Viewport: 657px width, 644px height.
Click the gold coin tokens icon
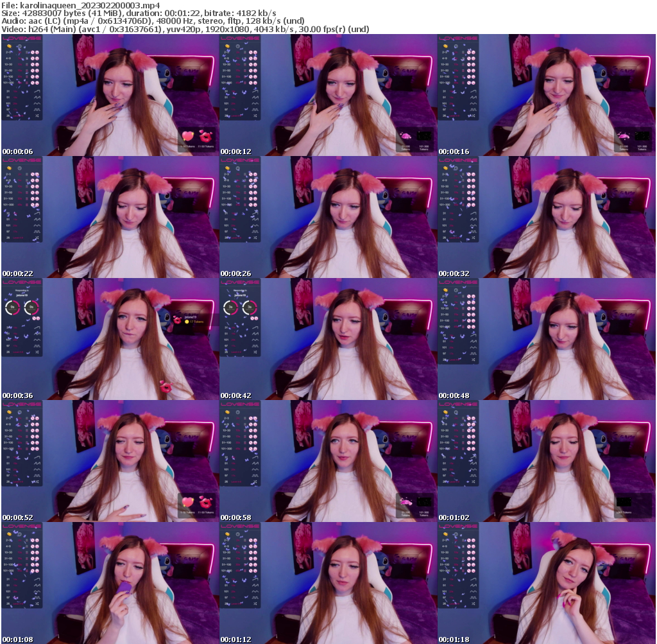(x=8, y=46)
